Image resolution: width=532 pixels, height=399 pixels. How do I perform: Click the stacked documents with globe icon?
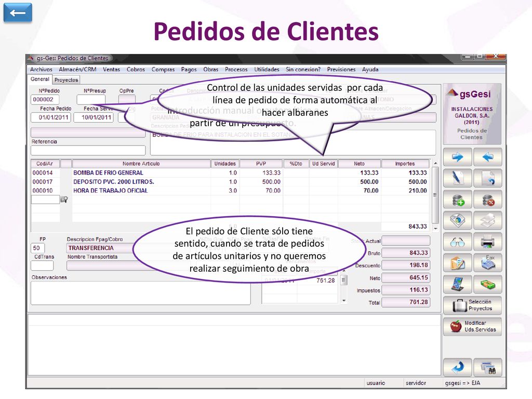tap(457, 220)
